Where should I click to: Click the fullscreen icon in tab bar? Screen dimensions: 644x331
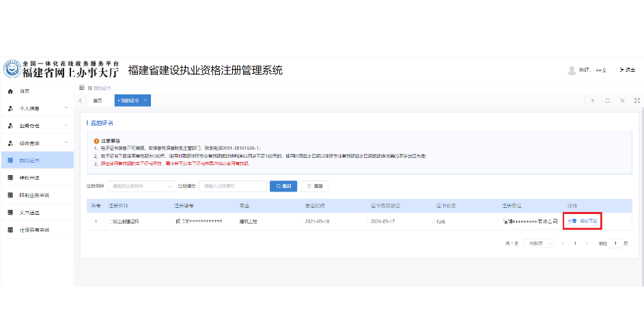click(x=636, y=101)
